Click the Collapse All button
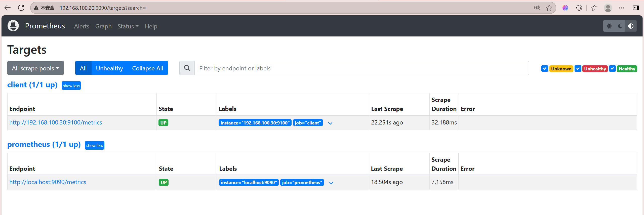644x215 pixels. (x=147, y=68)
